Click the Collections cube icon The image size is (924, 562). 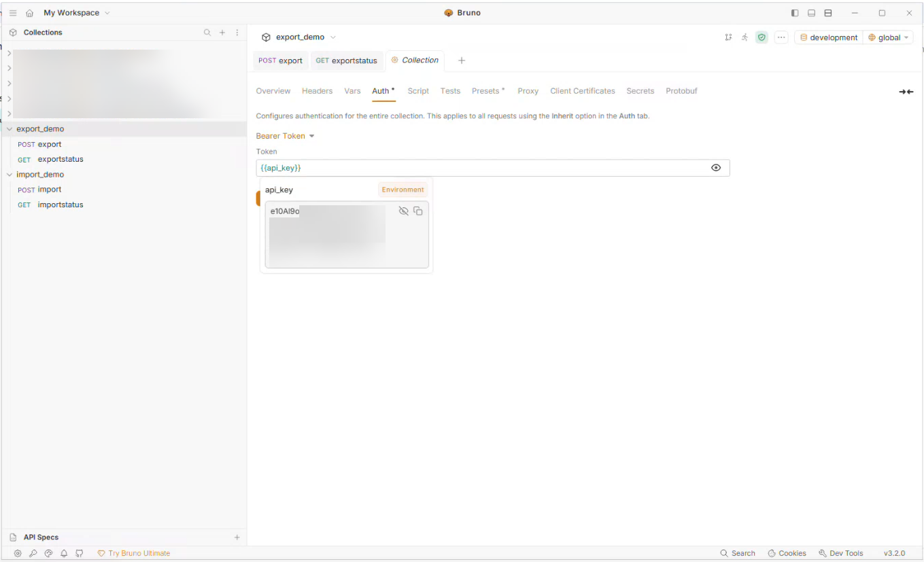click(13, 33)
